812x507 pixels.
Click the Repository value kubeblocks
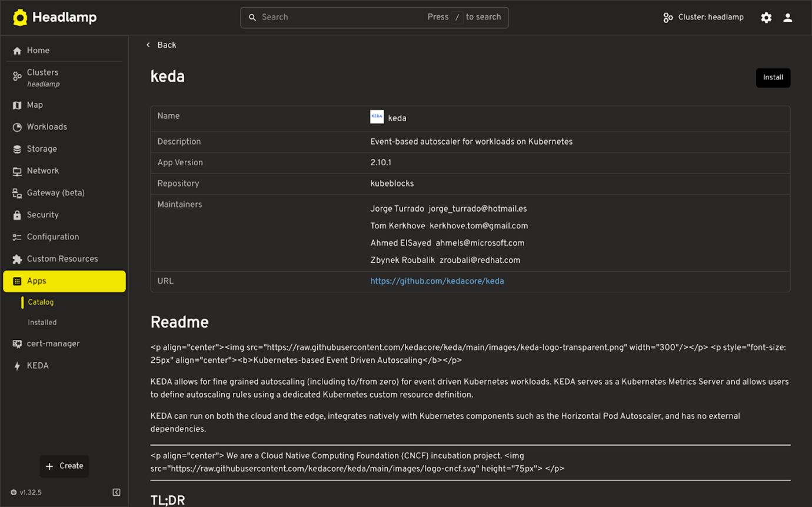click(x=392, y=184)
